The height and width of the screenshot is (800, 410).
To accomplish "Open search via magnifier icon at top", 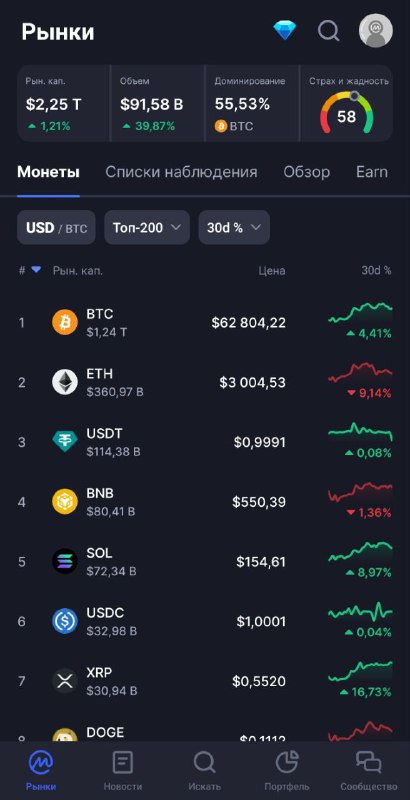I will [329, 31].
